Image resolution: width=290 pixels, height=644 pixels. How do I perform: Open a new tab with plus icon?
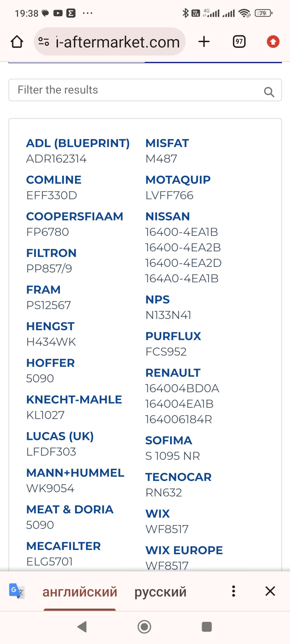(x=204, y=42)
